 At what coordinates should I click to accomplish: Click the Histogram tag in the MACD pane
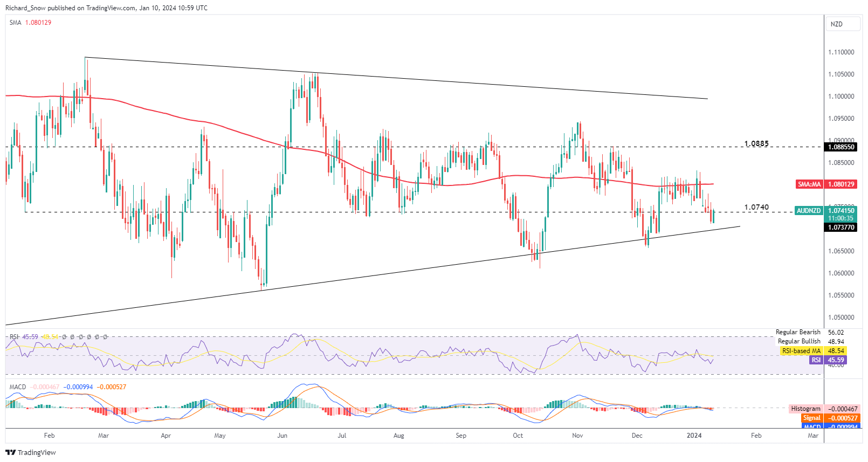click(x=805, y=409)
